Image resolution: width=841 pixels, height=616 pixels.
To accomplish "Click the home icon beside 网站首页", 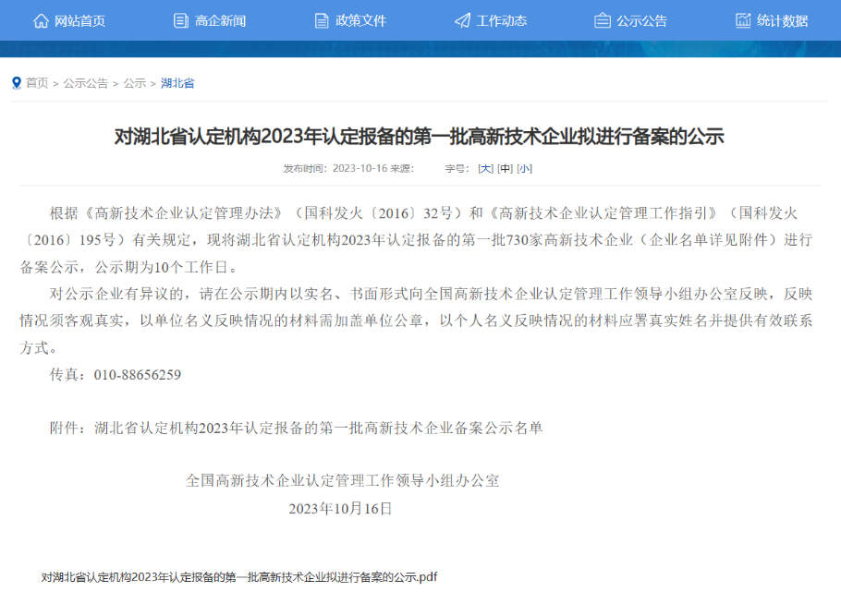I will pyautogui.click(x=41, y=20).
